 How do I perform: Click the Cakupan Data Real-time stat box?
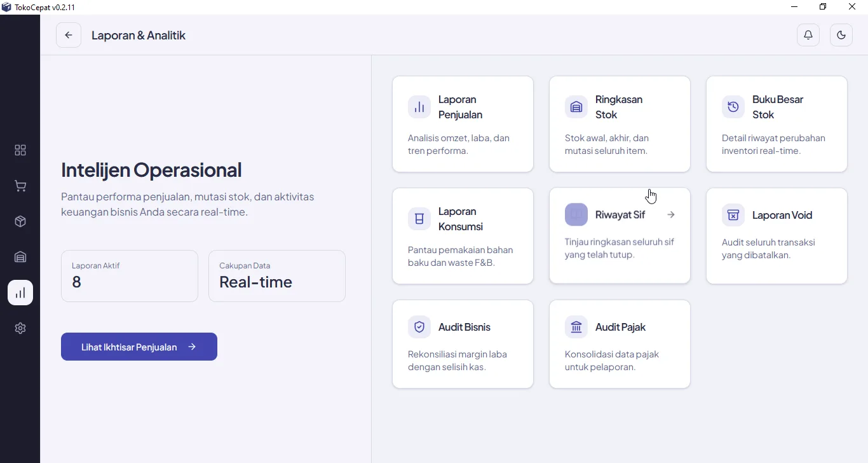click(277, 276)
